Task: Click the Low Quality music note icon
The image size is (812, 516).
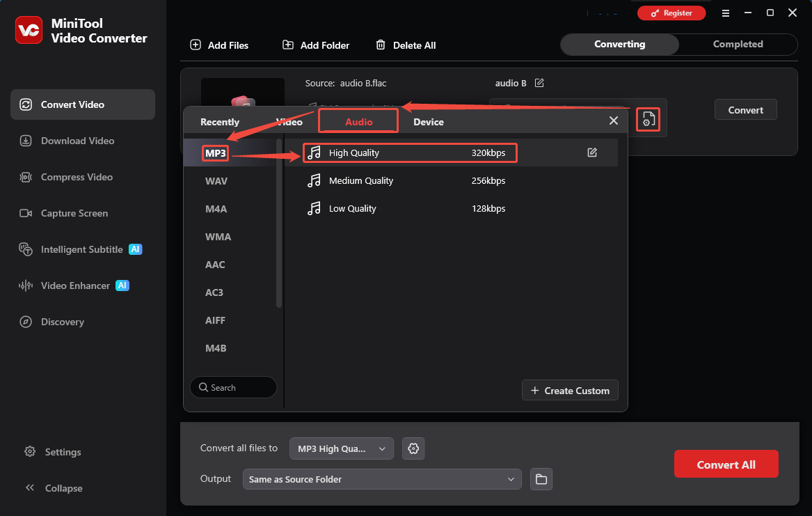Action: (314, 208)
